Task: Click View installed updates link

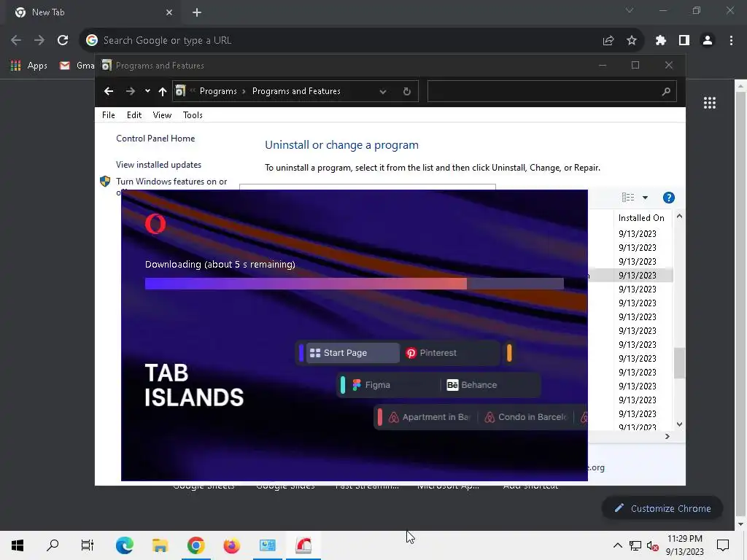Action: point(158,165)
